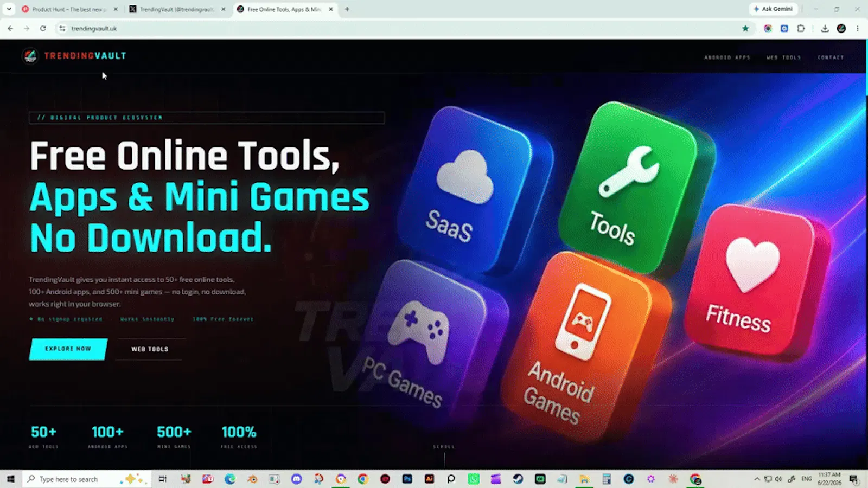Open the Chrome three-dot menu

pyautogui.click(x=858, y=28)
